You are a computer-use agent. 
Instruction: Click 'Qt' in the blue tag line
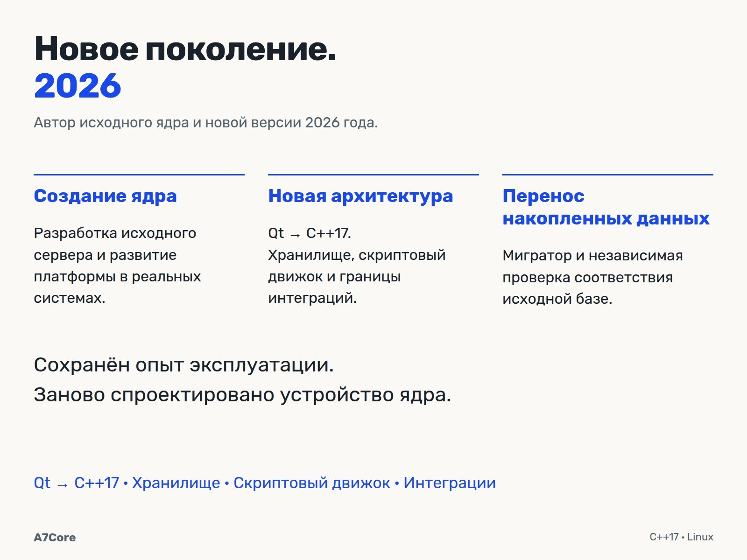click(x=42, y=483)
